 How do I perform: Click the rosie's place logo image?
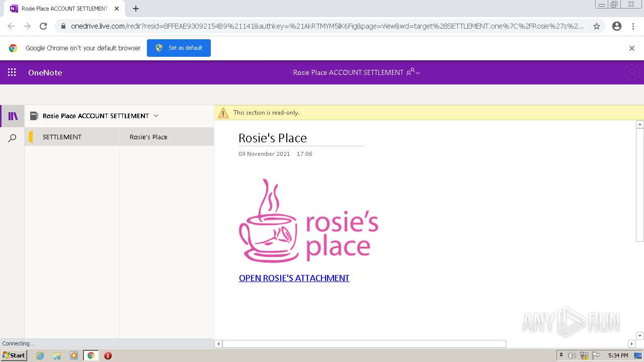308,221
